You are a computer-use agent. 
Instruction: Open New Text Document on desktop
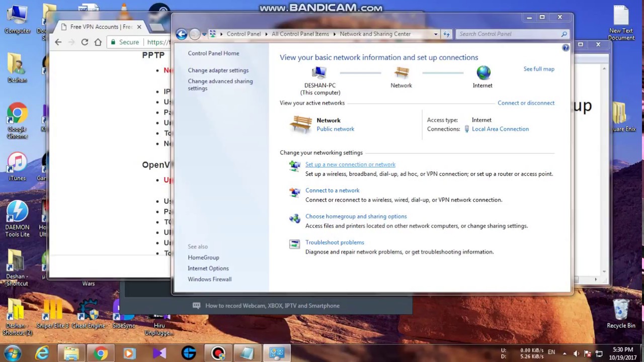click(621, 24)
